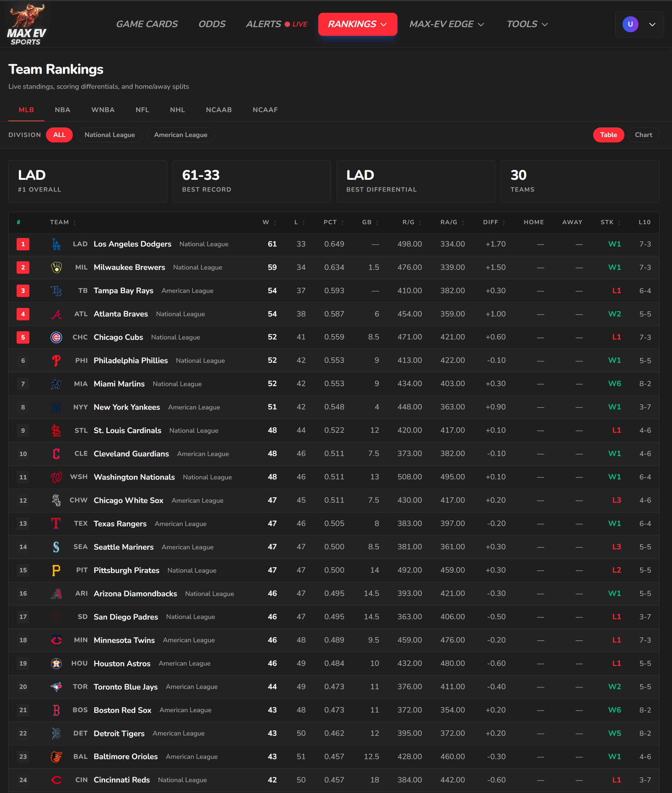Viewport: 672px width, 793px height.
Task: Sort table by DIFF column
Action: pos(494,222)
